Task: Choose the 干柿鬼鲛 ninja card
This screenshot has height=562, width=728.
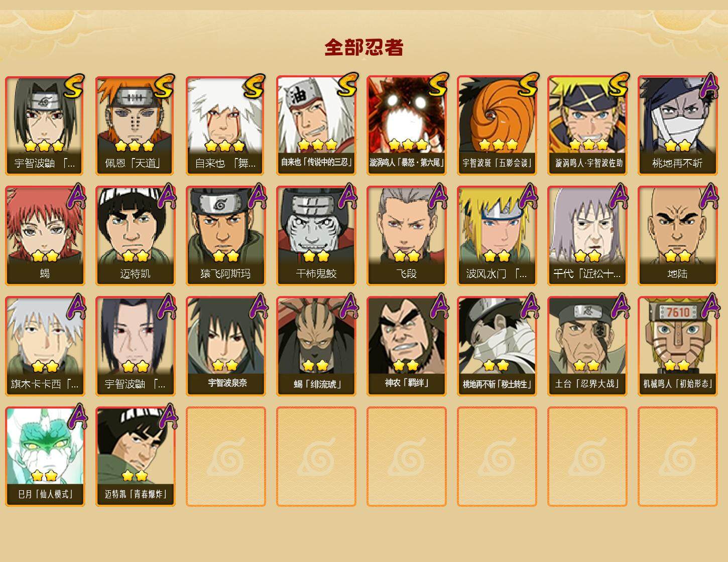Action: (x=316, y=236)
